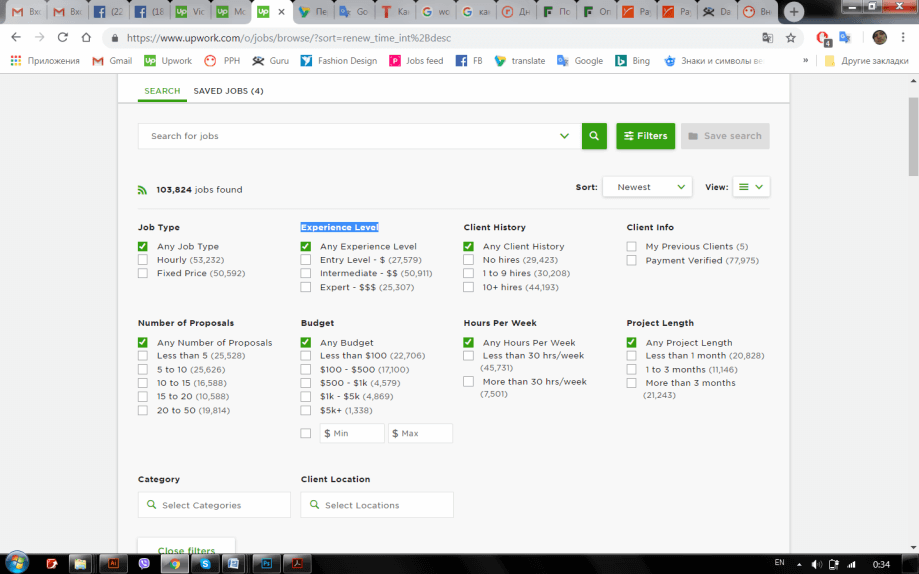
Task: Check the No hires checkbox
Action: (x=468, y=260)
